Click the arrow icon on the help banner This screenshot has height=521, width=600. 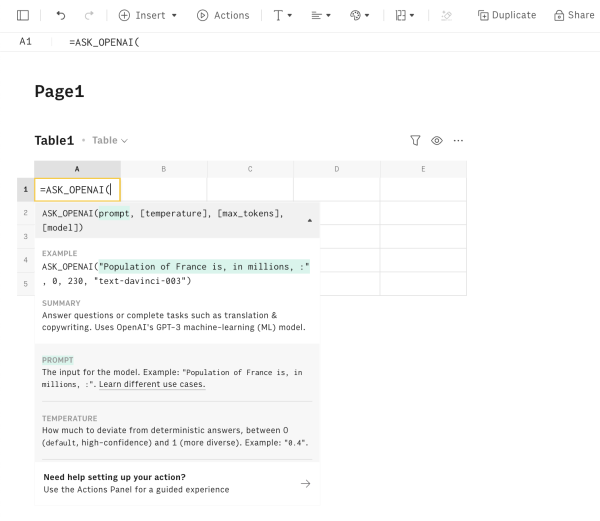pos(305,484)
